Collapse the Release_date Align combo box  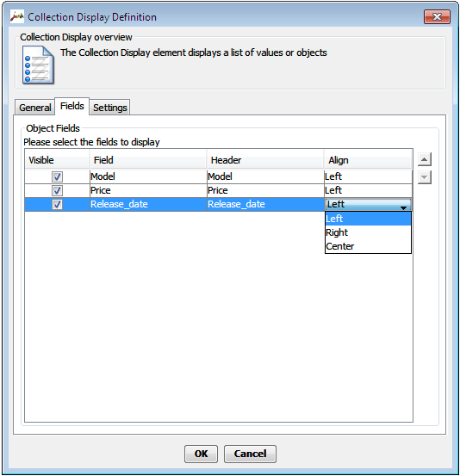[x=403, y=207]
